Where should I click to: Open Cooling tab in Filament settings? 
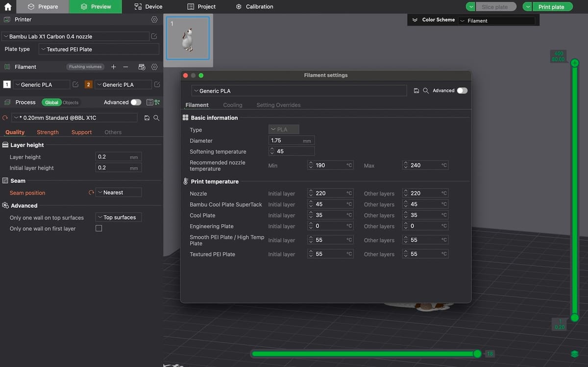233,105
